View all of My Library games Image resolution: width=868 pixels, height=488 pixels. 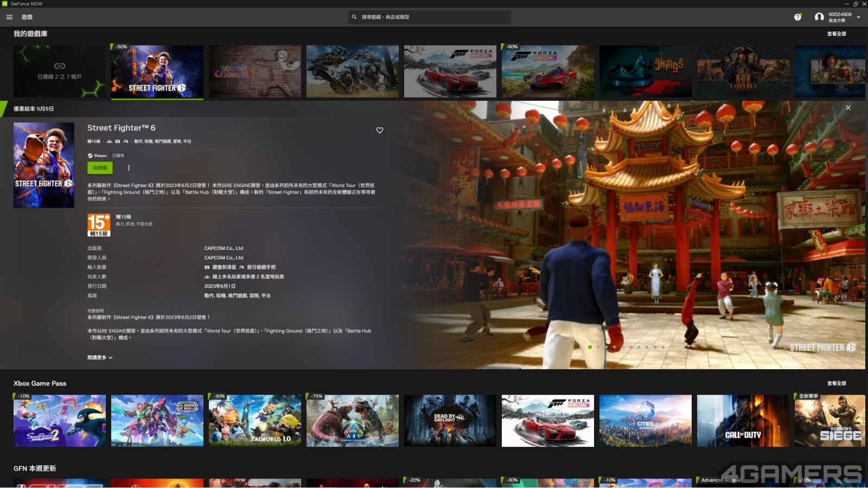[837, 34]
